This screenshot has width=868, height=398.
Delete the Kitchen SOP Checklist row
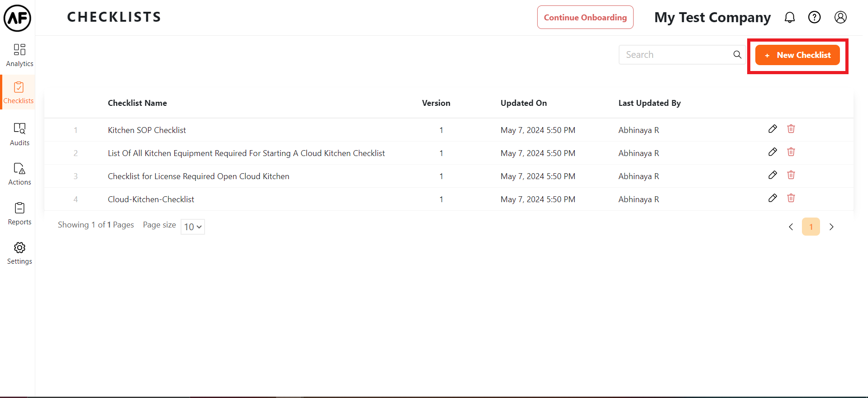pos(791,129)
